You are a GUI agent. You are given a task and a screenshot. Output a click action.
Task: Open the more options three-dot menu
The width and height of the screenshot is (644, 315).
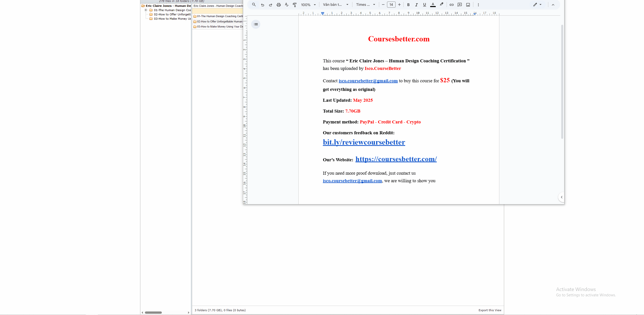click(478, 5)
